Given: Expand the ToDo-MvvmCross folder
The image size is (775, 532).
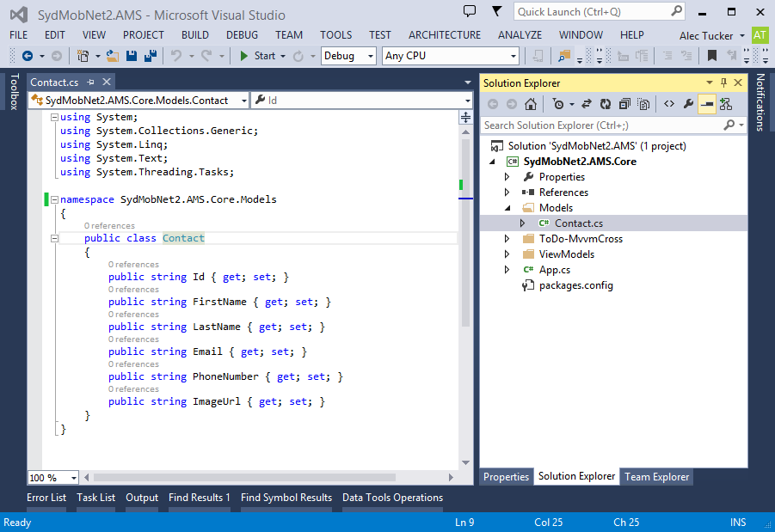Looking at the screenshot, I should tap(507, 239).
